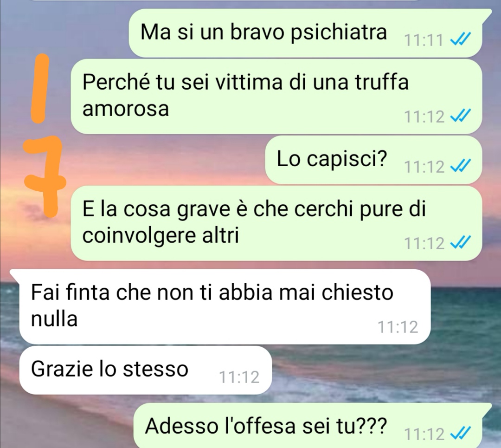
Task: Select the 'E la cosa grave' message
Action: [276, 223]
